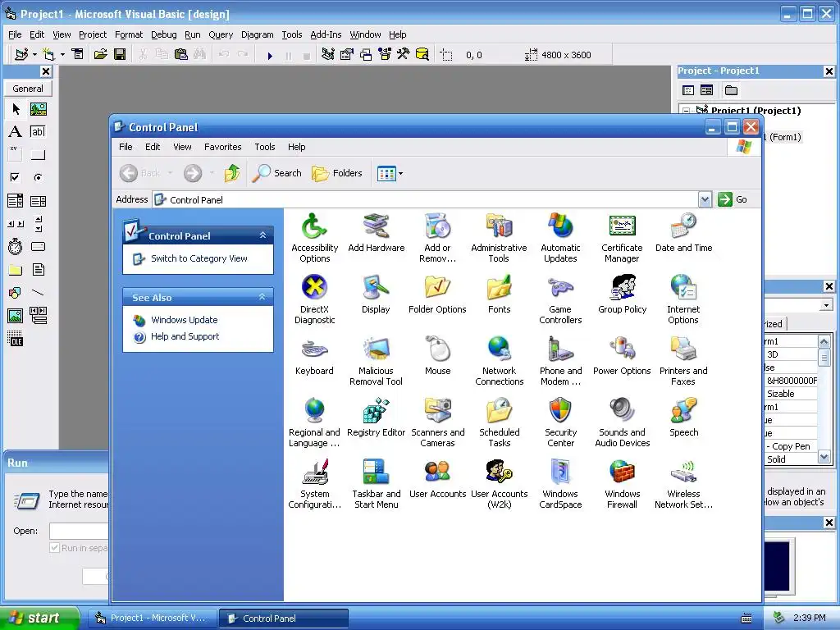Image resolution: width=840 pixels, height=630 pixels.
Task: Click the Windows start button
Action: [39, 618]
